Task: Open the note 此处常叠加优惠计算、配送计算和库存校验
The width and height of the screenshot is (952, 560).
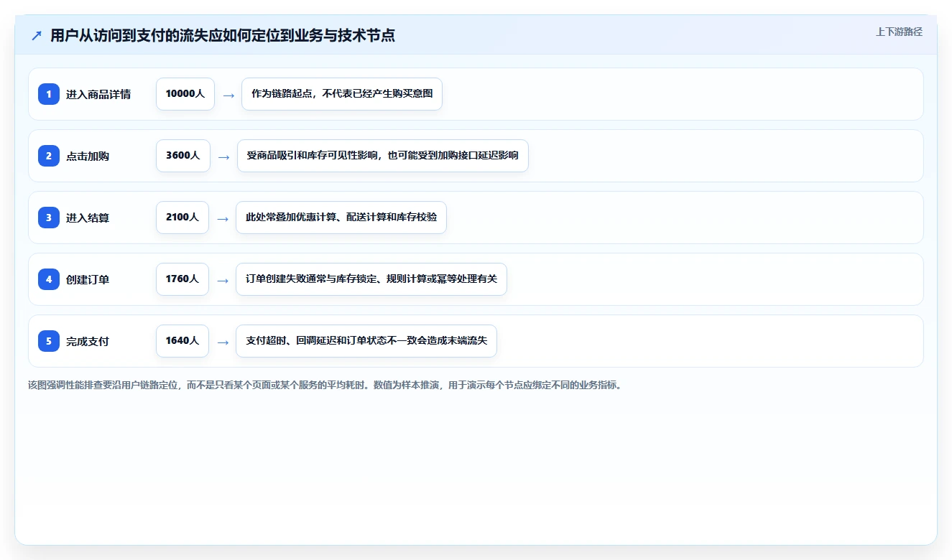Action: (x=341, y=218)
